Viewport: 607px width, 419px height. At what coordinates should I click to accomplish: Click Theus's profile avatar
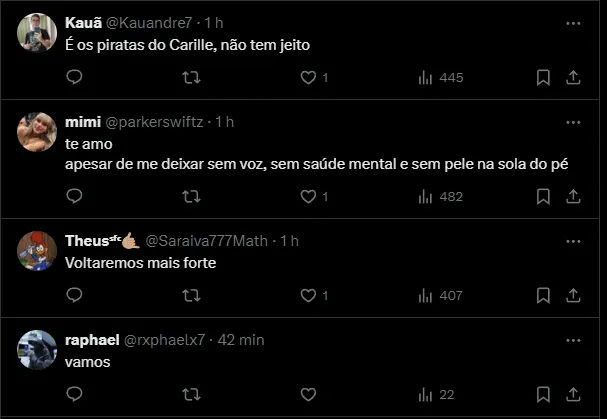click(x=37, y=250)
